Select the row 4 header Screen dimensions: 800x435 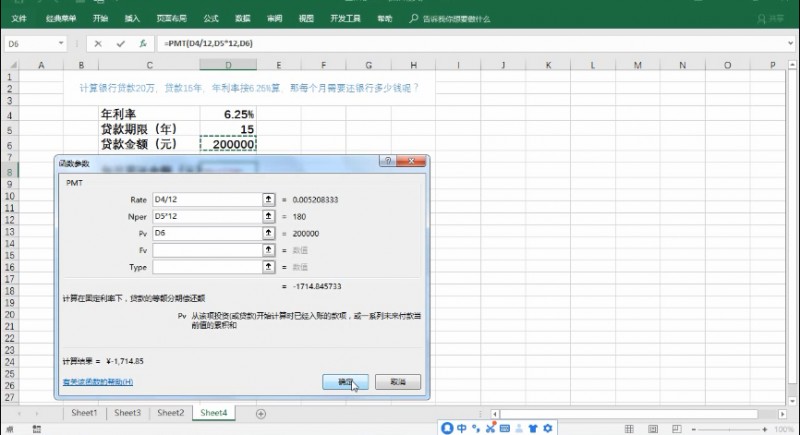point(10,114)
